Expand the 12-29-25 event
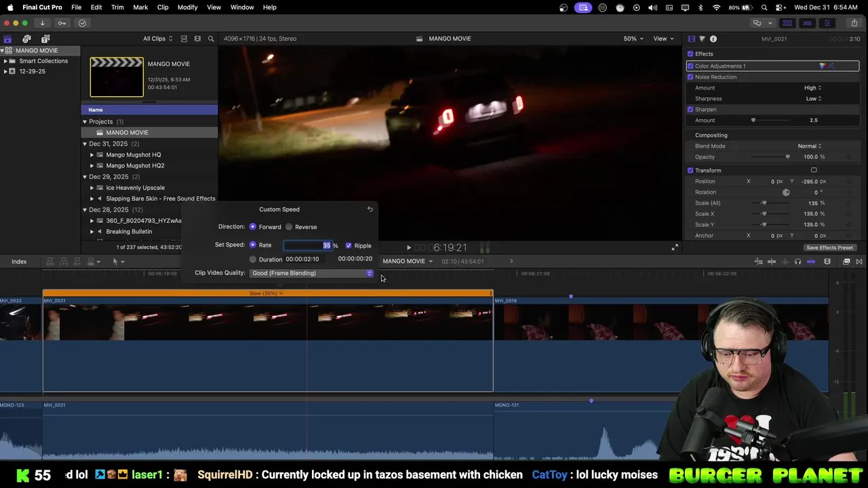Viewport: 868px width, 488px height. tap(5, 71)
